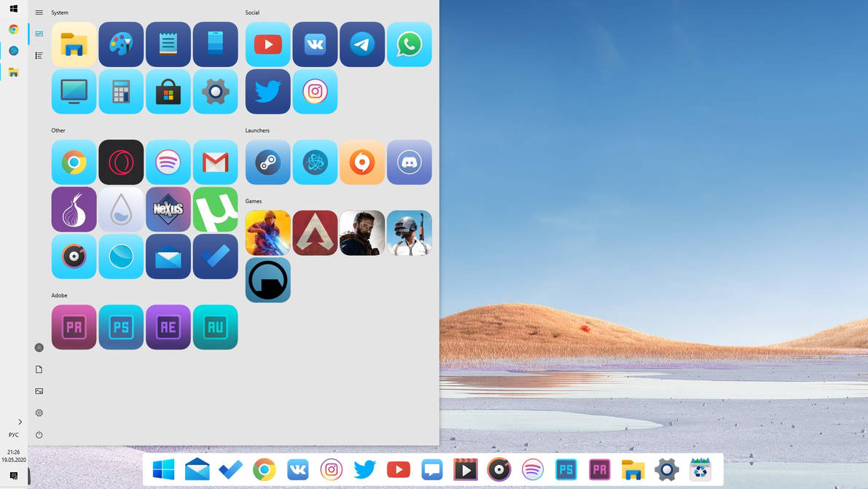The height and width of the screenshot is (489, 868).
Task: Open the Origin launcher tile
Action: tap(362, 163)
